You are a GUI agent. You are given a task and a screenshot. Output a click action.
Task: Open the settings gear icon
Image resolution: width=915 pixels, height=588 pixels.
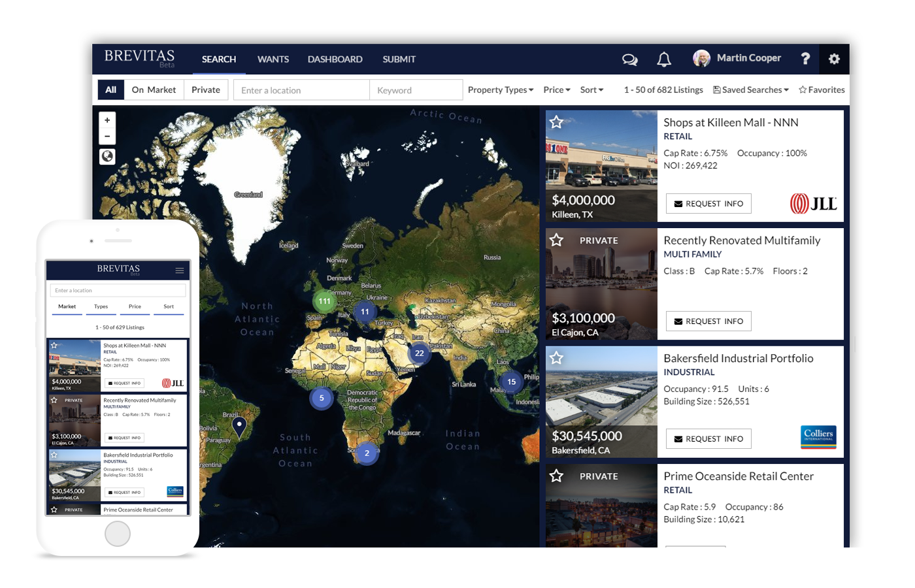tap(834, 59)
